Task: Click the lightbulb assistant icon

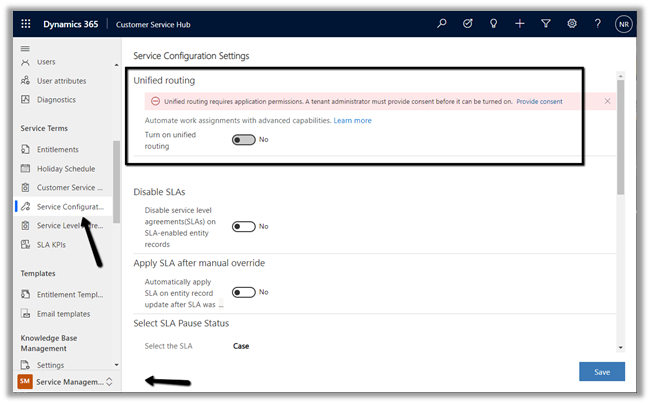Action: coord(494,23)
